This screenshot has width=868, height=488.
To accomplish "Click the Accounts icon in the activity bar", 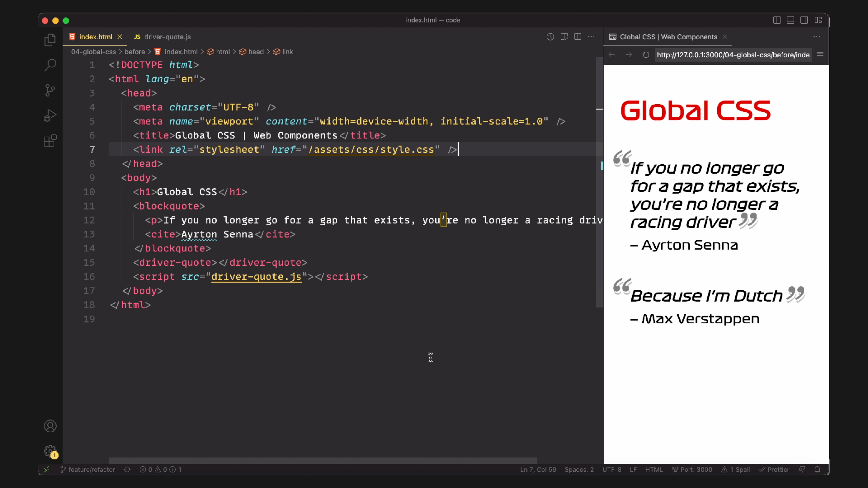I will tap(50, 426).
